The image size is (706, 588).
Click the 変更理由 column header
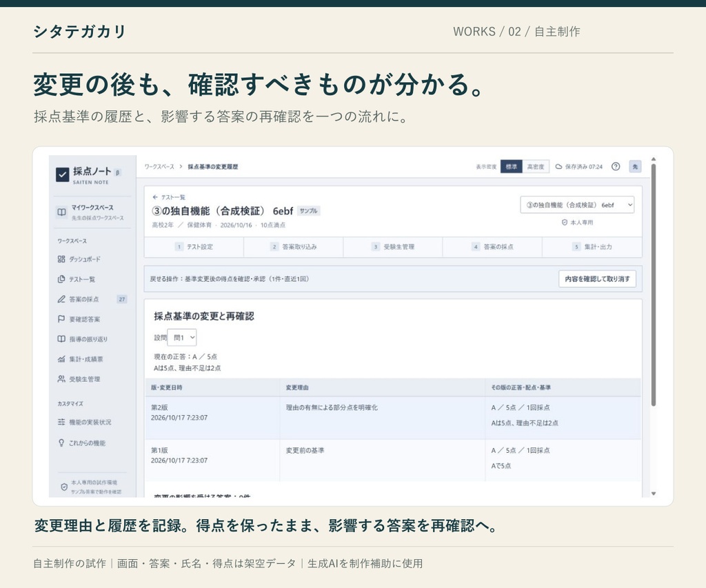tap(297, 387)
